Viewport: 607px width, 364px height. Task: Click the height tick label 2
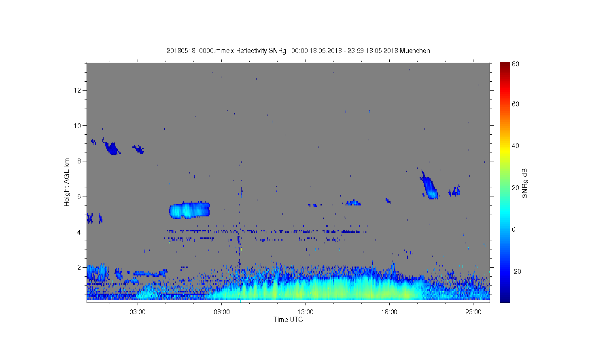tap(79, 267)
